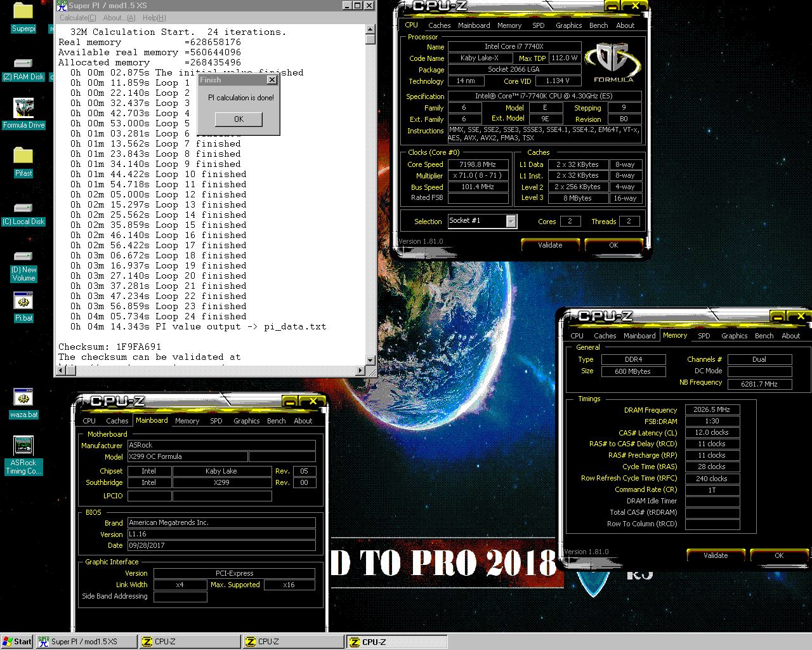This screenshot has width=812, height=650.
Task: Click the X299 OC Formula model field
Action: coord(187,456)
